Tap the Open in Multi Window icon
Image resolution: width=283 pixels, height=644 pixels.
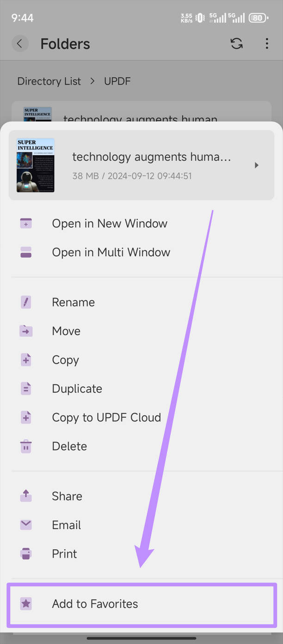click(26, 252)
